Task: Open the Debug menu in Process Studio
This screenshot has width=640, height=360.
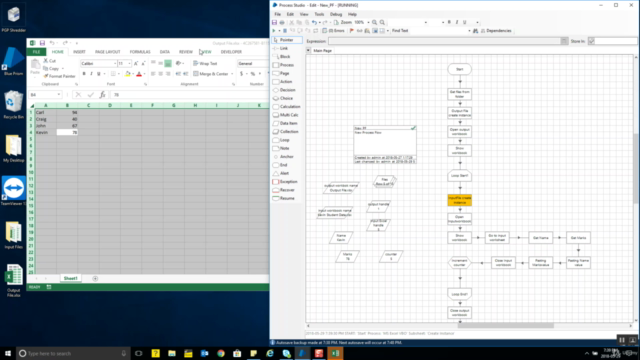Action: 336,14
